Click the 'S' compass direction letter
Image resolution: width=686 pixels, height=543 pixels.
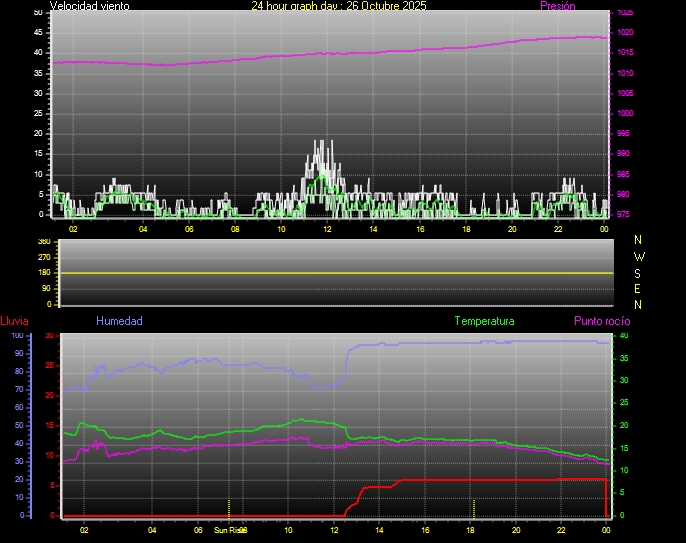pyautogui.click(x=639, y=272)
